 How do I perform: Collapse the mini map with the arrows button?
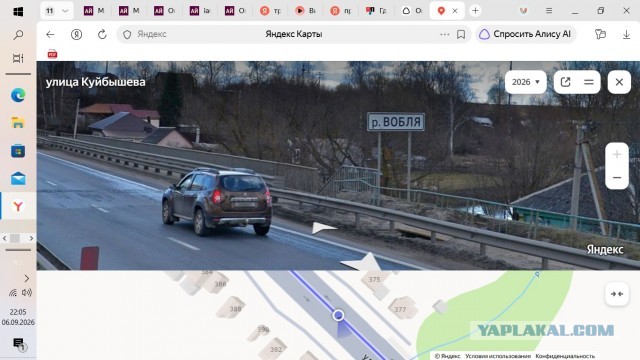[x=617, y=294]
